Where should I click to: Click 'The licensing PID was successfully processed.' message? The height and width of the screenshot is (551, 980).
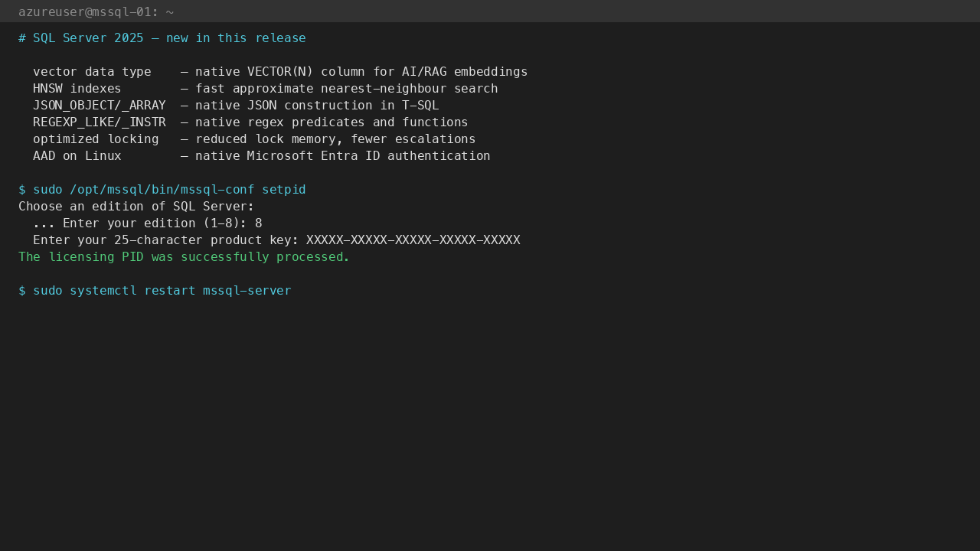pyautogui.click(x=185, y=257)
